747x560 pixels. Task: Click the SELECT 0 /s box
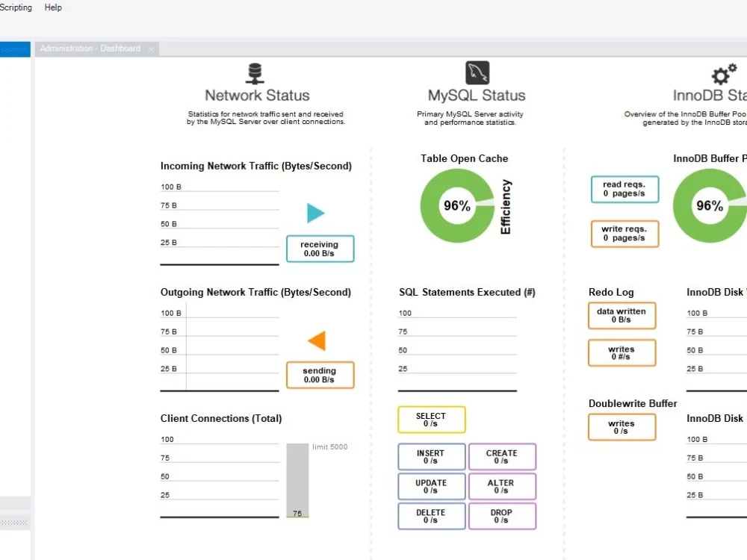click(432, 420)
